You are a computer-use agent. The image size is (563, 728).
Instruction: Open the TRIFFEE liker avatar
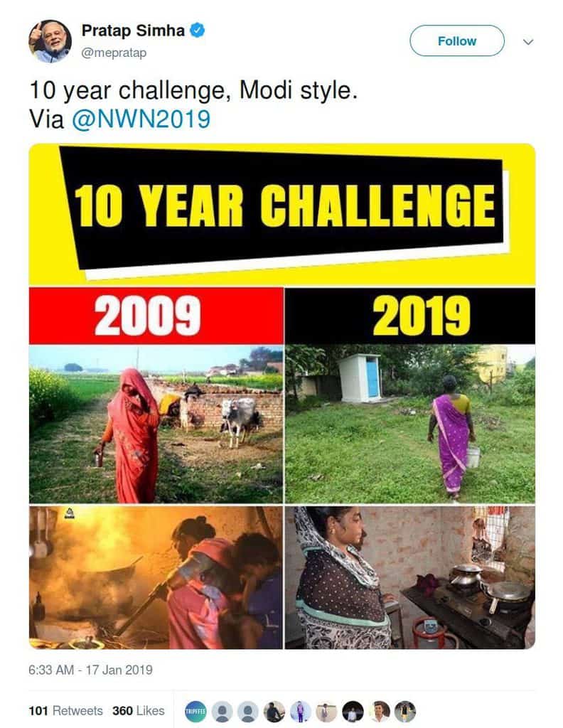tap(195, 711)
